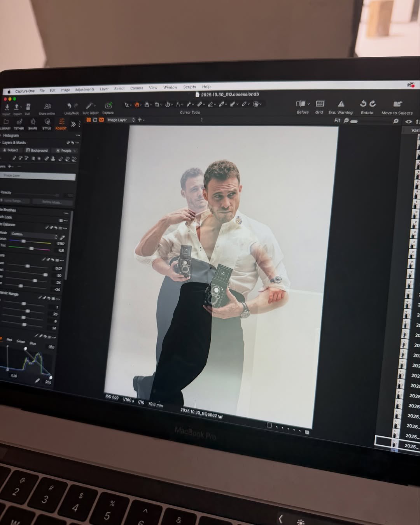Rotate image right clockwise
420x525 pixels.
373,103
